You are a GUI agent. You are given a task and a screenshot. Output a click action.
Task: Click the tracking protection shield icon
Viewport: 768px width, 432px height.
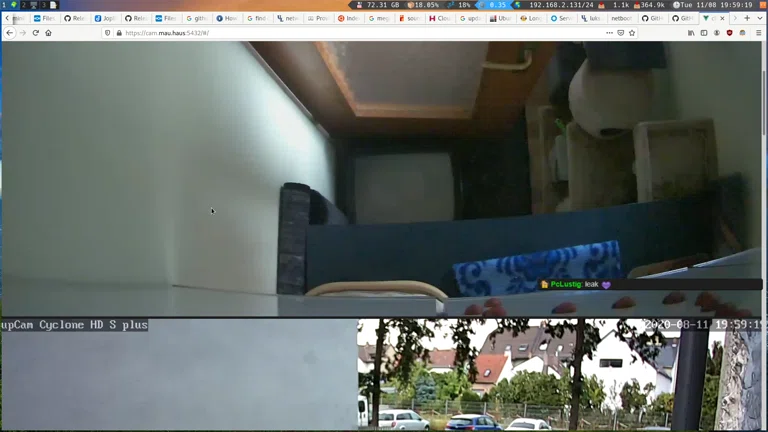(x=108, y=33)
